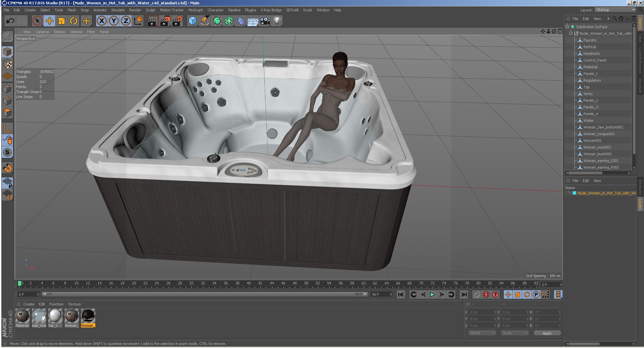Enable Edges mode
644x348 pixels.
(x=7, y=101)
